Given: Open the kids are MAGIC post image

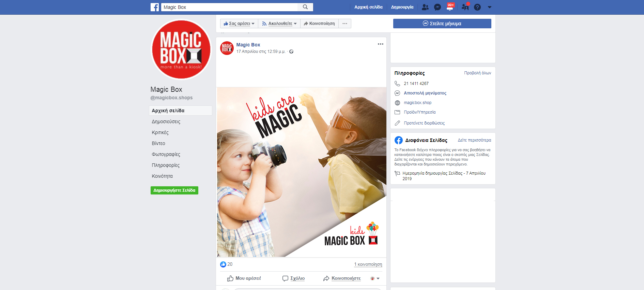Looking at the screenshot, I should coord(302,172).
